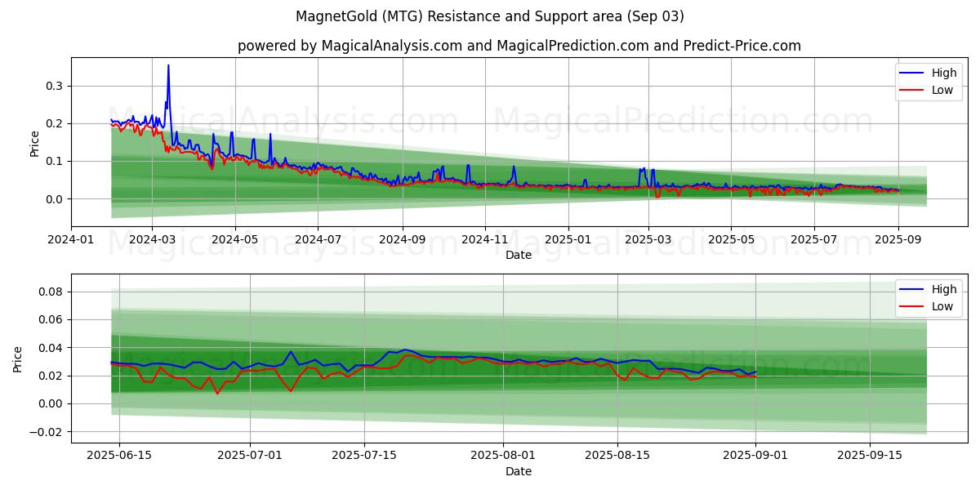Click the 'Price' axis label of bottom chart
Viewport: 980px width, 490px height.
tap(18, 359)
